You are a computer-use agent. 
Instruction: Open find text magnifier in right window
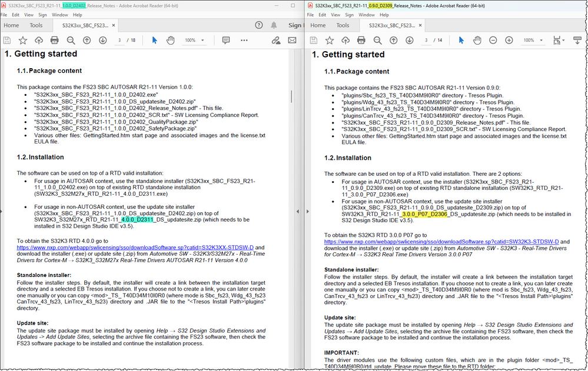click(x=378, y=40)
